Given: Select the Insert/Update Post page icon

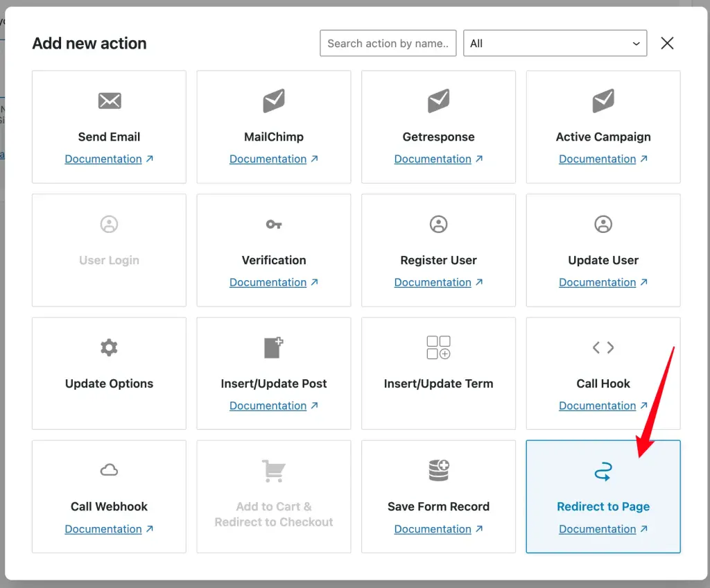Looking at the screenshot, I should (x=274, y=347).
